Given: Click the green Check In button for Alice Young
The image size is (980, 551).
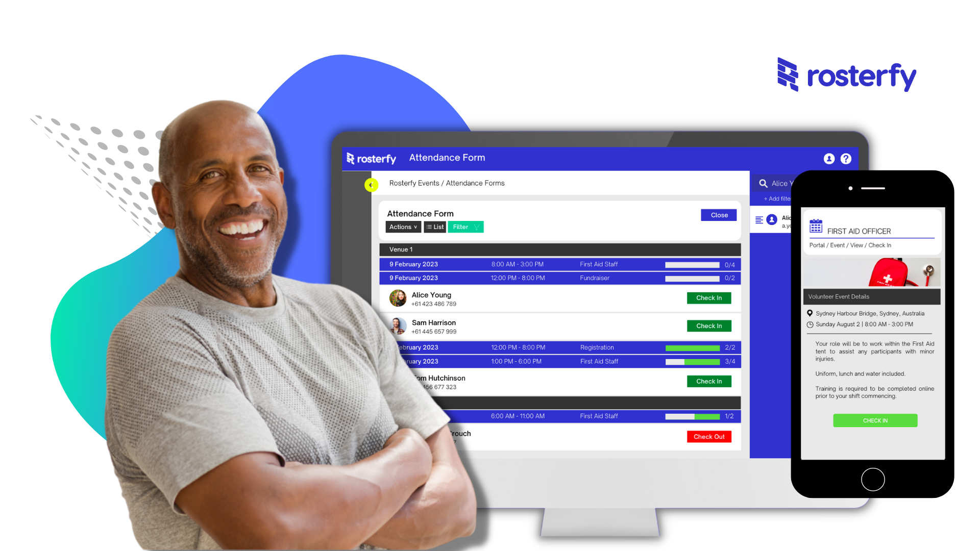Looking at the screenshot, I should [x=709, y=298].
